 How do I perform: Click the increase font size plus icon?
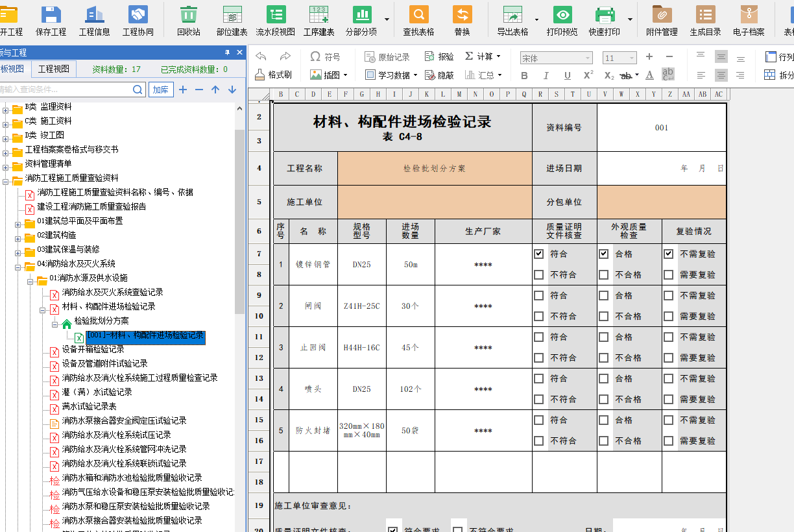click(649, 57)
